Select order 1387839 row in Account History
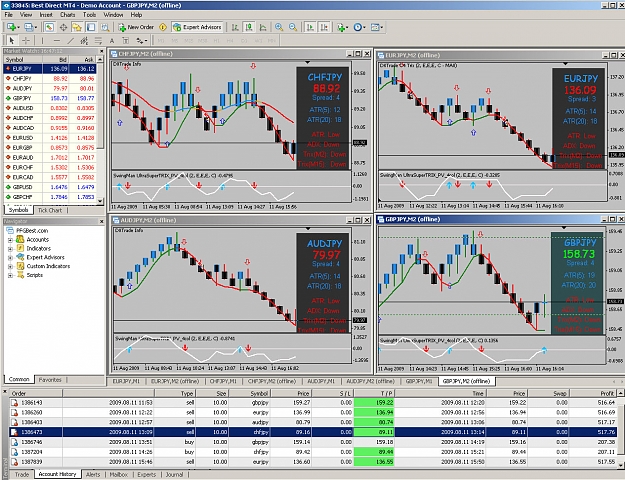Viewport: 625px width, 480px height. [313, 462]
